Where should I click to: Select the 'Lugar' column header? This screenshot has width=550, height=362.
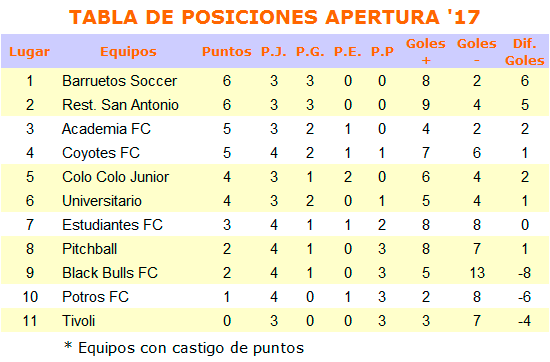click(x=29, y=52)
